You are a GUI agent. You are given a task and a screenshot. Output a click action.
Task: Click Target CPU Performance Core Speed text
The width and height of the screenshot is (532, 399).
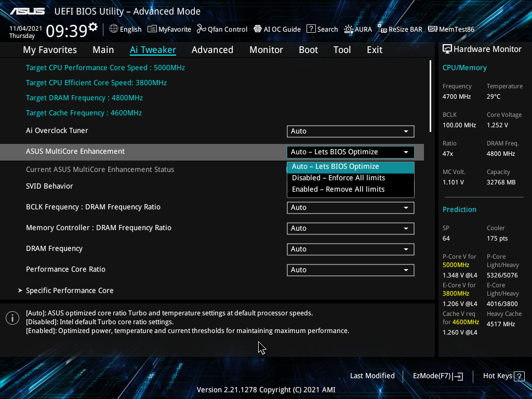coord(105,68)
